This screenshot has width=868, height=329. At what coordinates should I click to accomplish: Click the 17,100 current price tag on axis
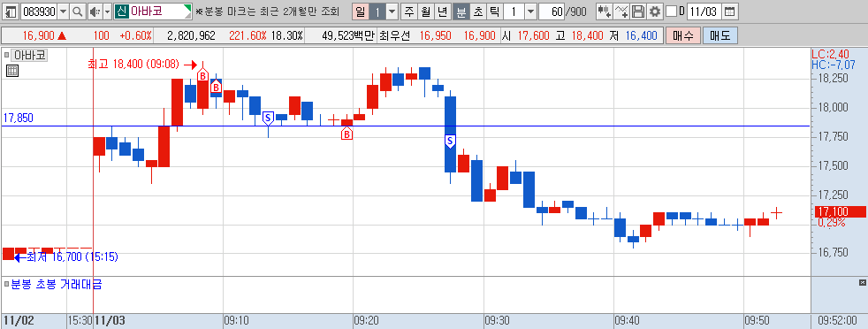[x=840, y=211]
